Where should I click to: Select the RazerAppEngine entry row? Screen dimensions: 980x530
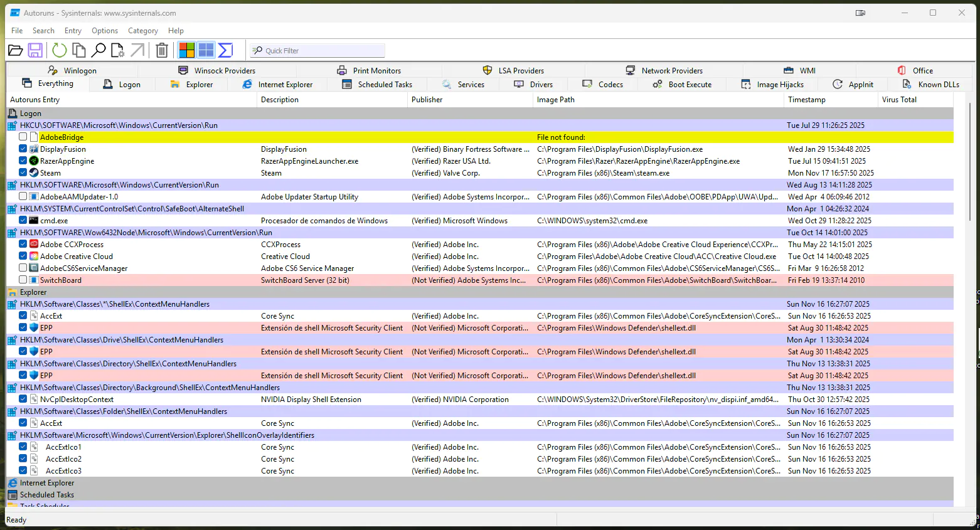(67, 161)
